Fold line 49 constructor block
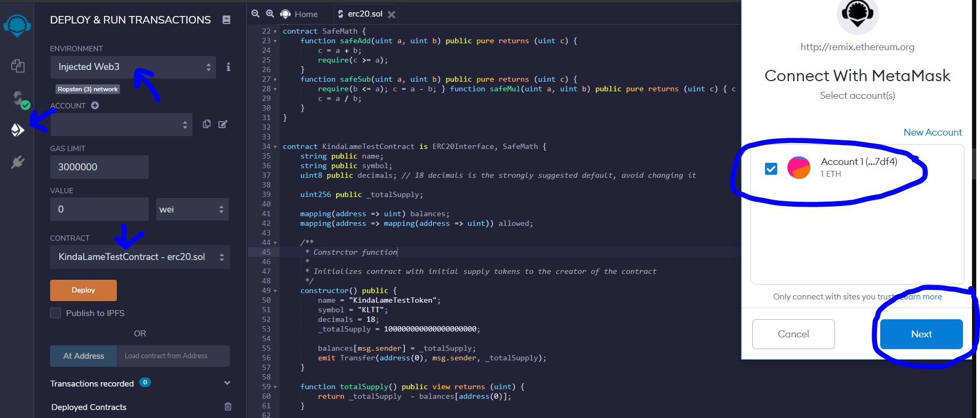Image resolution: width=980 pixels, height=418 pixels. click(x=275, y=291)
